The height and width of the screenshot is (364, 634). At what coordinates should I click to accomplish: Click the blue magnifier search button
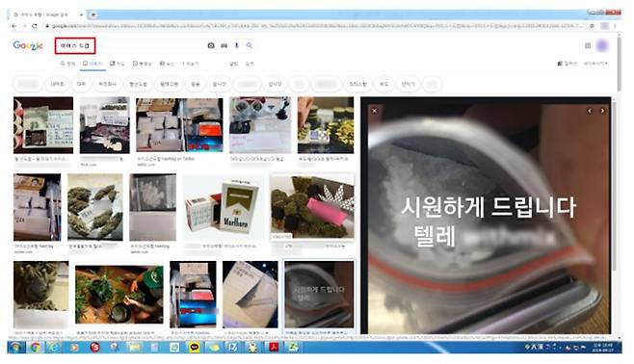(250, 45)
